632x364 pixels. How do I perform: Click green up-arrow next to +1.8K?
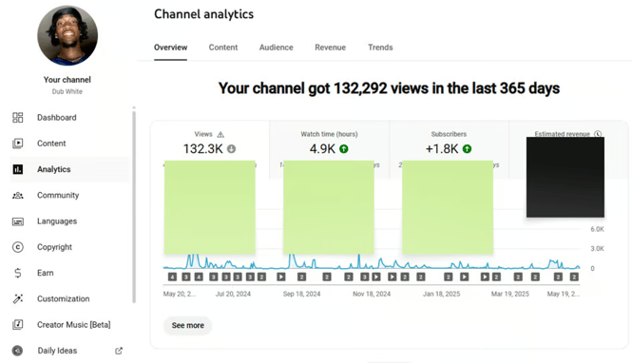tap(467, 149)
